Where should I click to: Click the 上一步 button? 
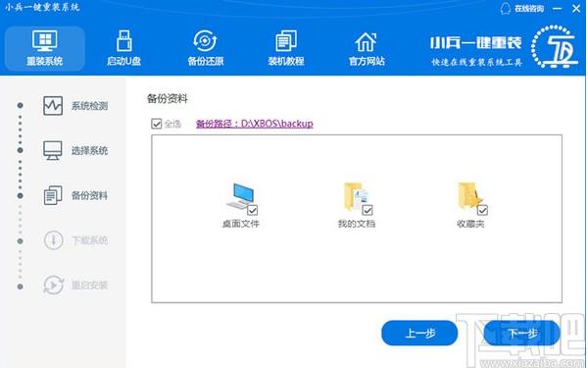(419, 333)
